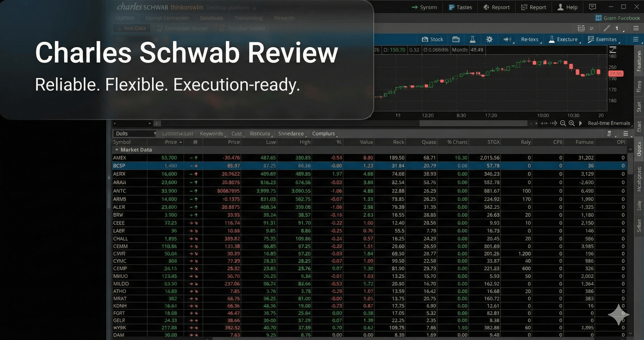644x340 pixels.
Task: Open the Features side tab
Action: 639,61
